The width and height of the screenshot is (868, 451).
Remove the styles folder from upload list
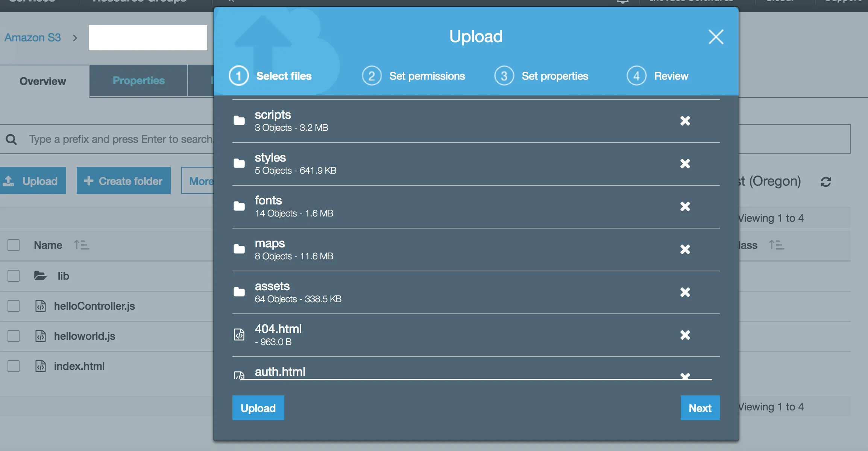pos(685,163)
